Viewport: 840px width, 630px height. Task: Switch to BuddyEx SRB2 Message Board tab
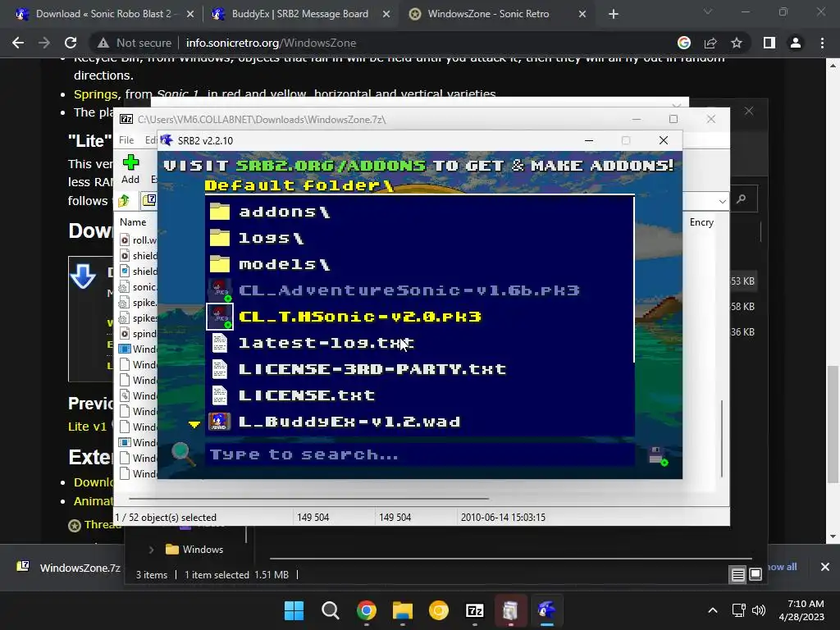[299, 14]
